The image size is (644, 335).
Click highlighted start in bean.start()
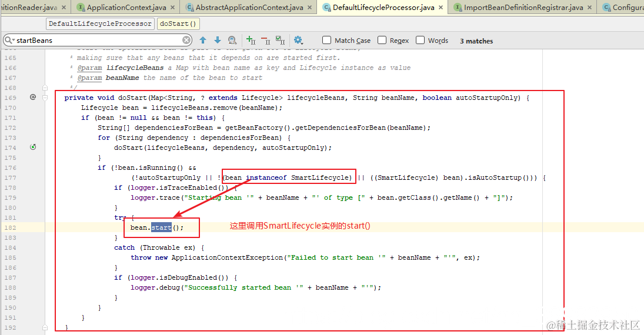[x=161, y=227]
